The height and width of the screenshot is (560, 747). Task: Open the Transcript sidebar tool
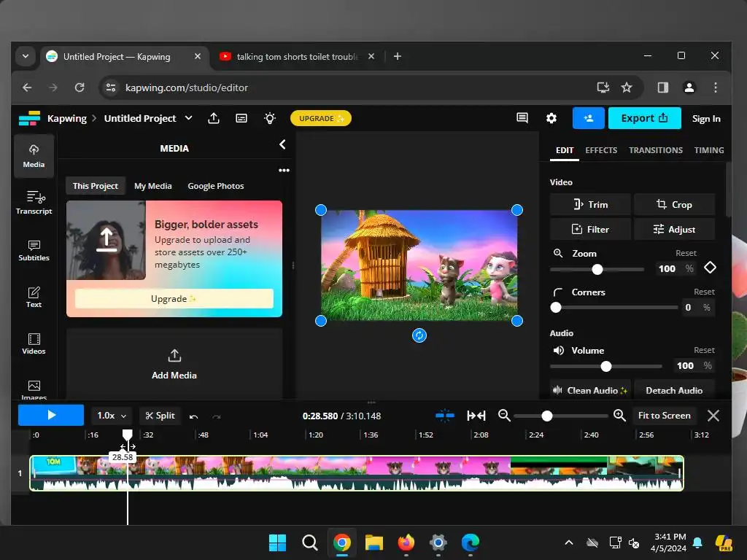coord(34,203)
